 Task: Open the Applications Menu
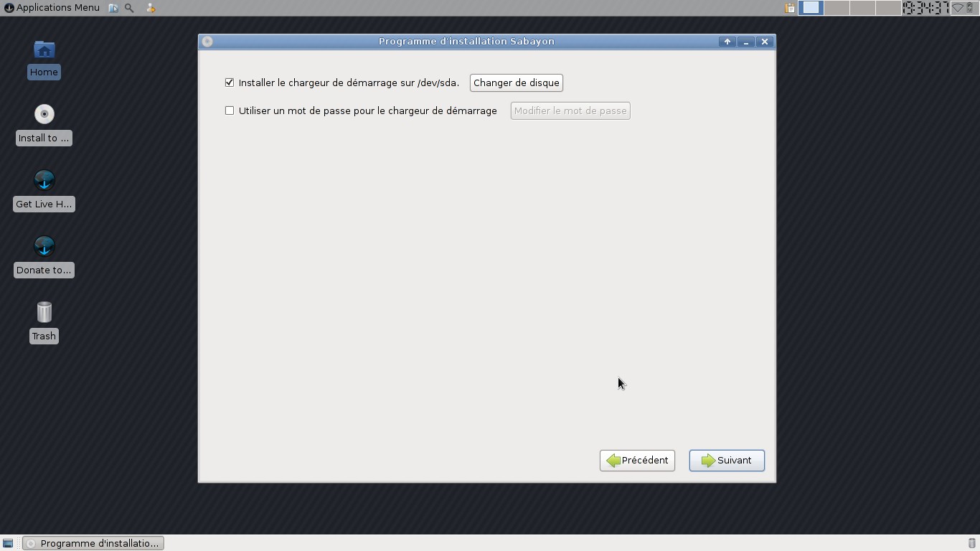coord(52,8)
